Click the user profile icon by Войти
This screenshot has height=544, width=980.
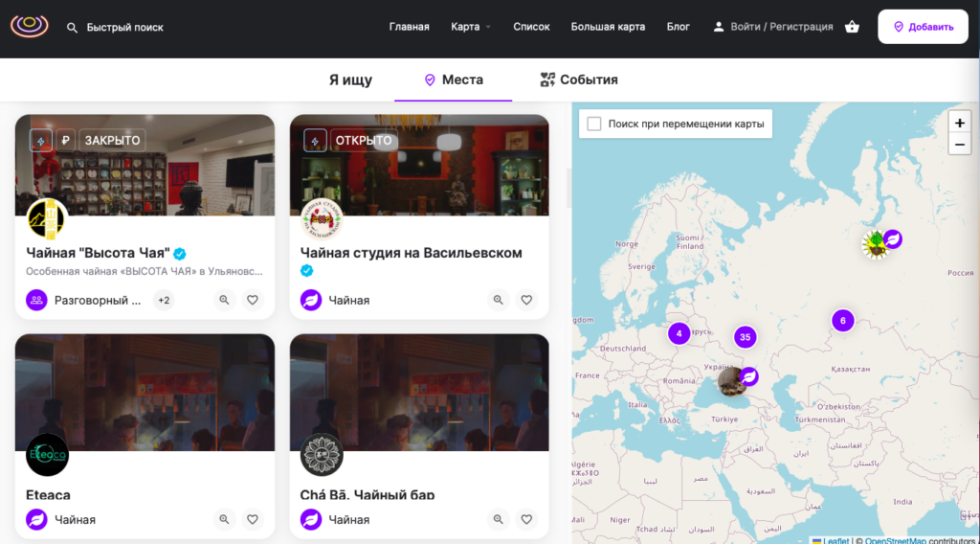coord(719,27)
